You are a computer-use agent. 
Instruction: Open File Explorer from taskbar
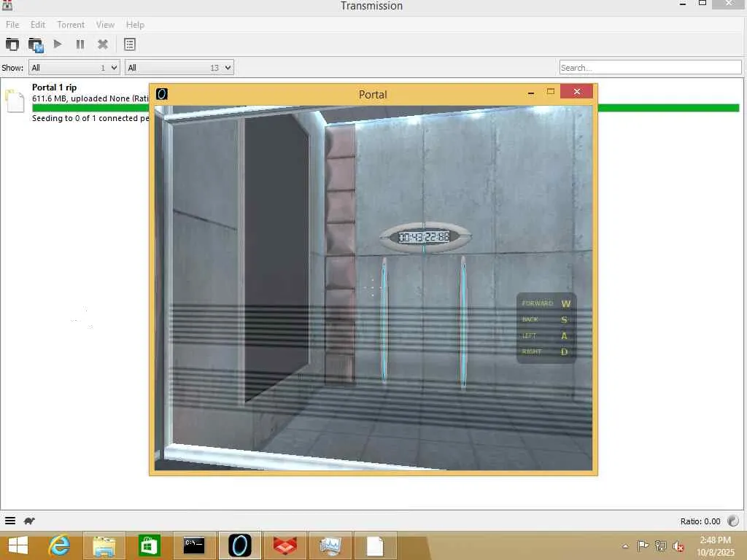coord(104,545)
